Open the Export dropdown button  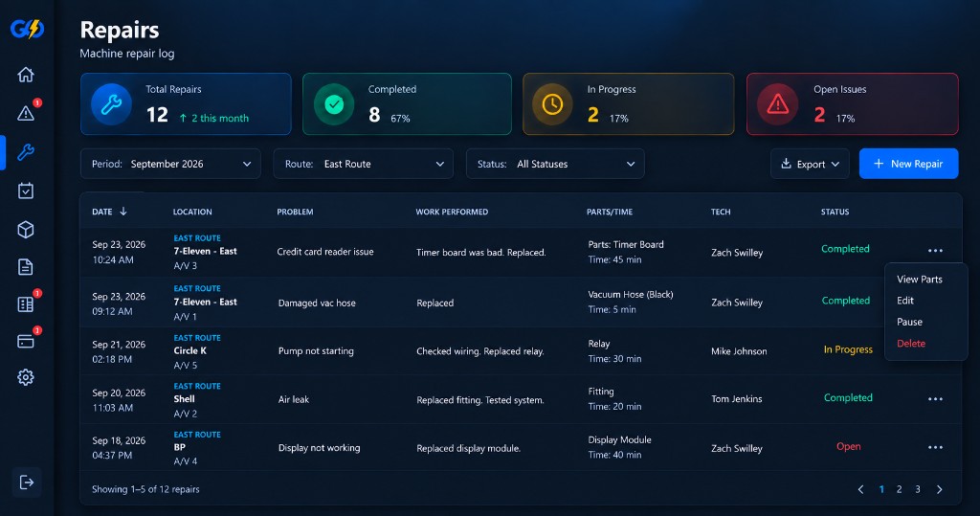[810, 164]
